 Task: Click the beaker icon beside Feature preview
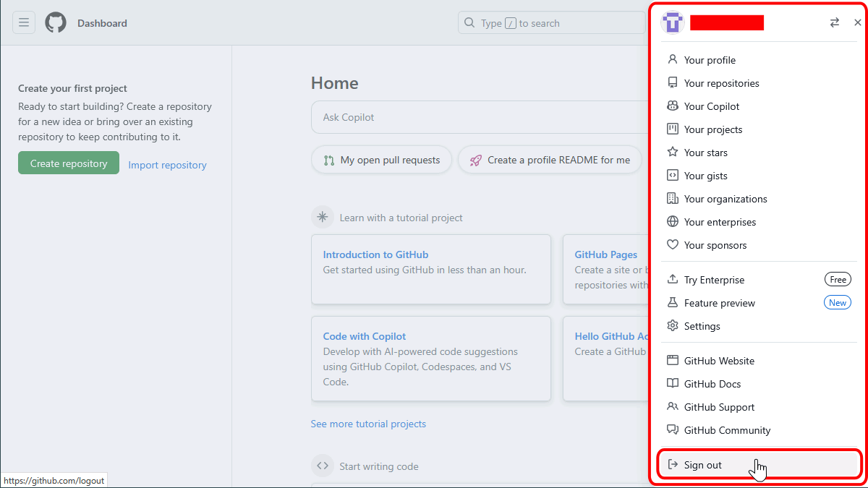point(673,303)
